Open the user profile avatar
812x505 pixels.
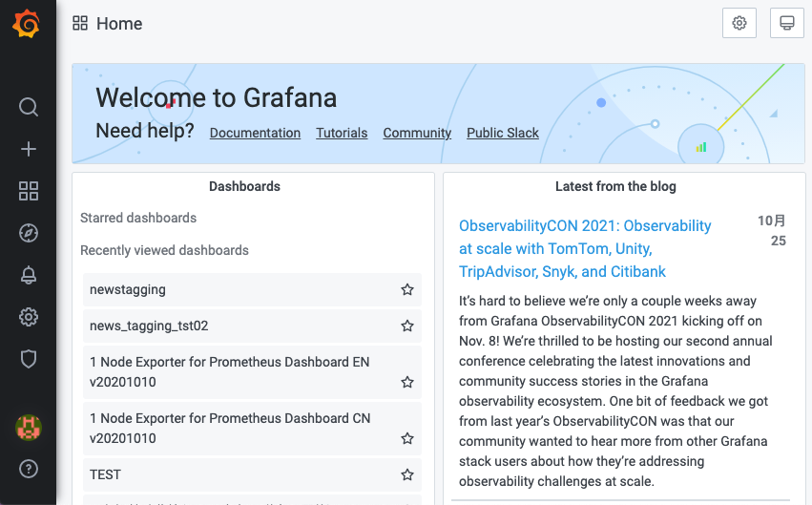click(29, 428)
